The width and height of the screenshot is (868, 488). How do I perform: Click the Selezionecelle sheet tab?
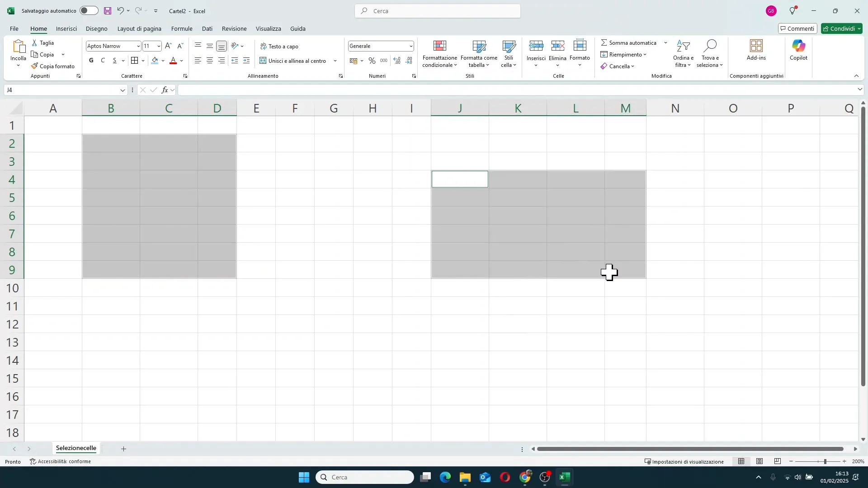[x=76, y=448]
